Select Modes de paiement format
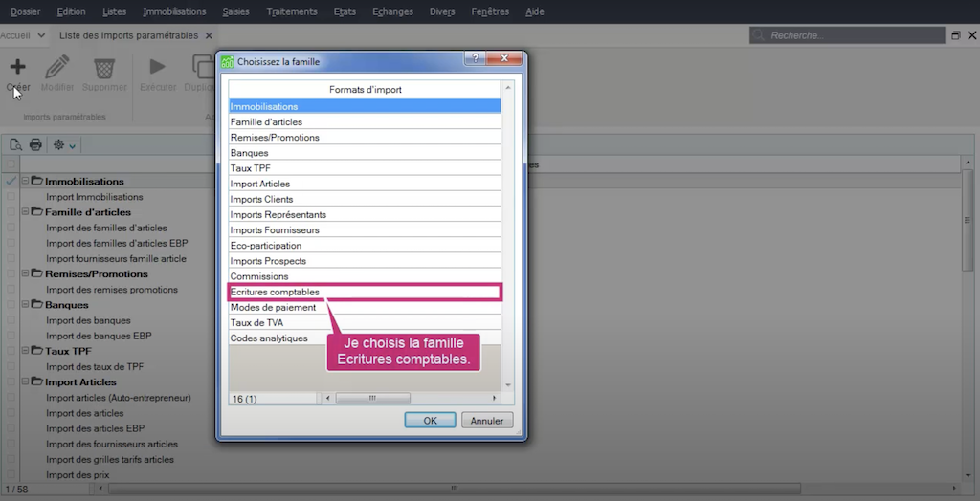This screenshot has height=501, width=980. (365, 307)
